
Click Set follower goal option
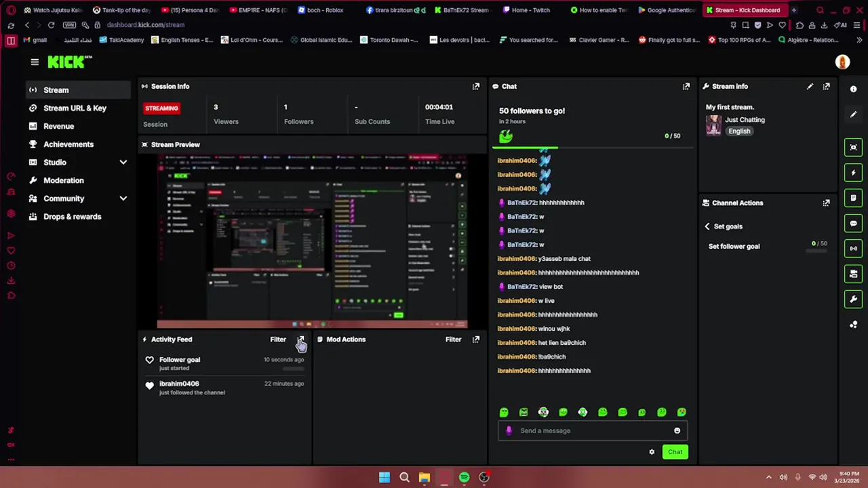[734, 246]
